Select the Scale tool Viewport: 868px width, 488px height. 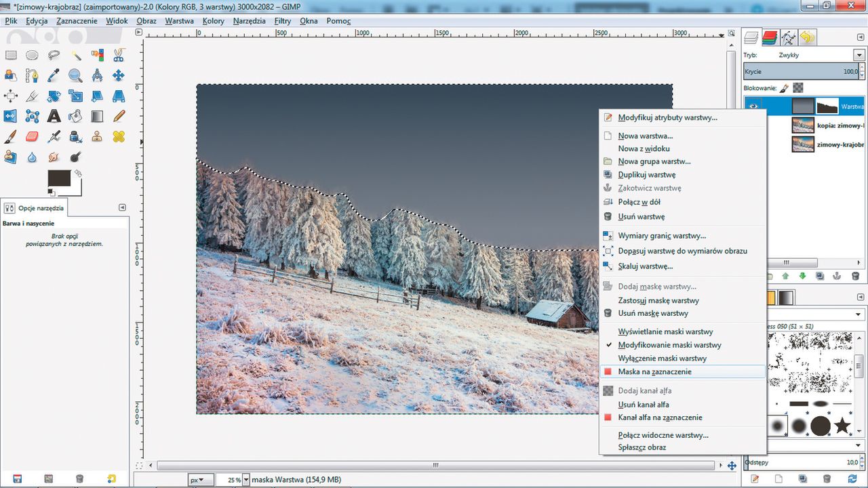click(x=76, y=96)
